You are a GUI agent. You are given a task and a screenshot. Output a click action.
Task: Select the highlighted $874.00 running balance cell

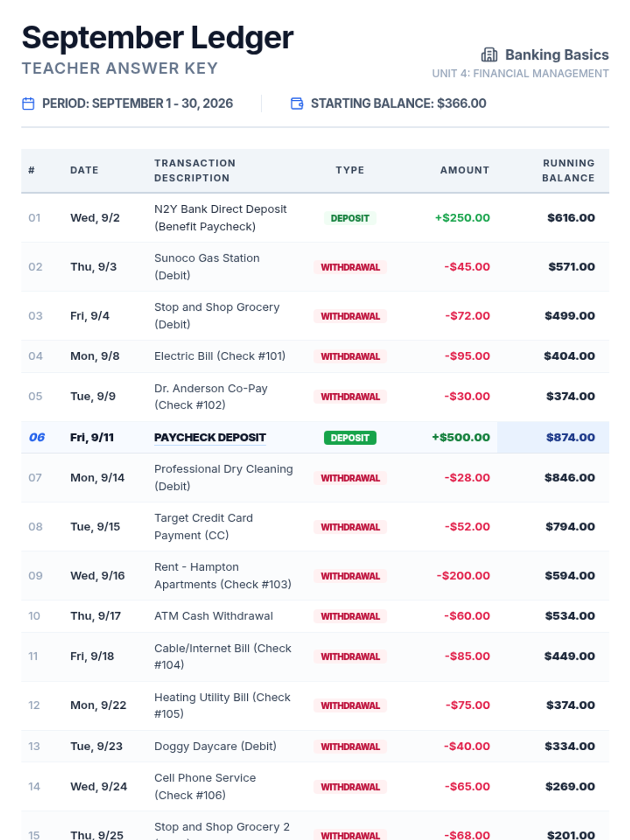click(553, 437)
